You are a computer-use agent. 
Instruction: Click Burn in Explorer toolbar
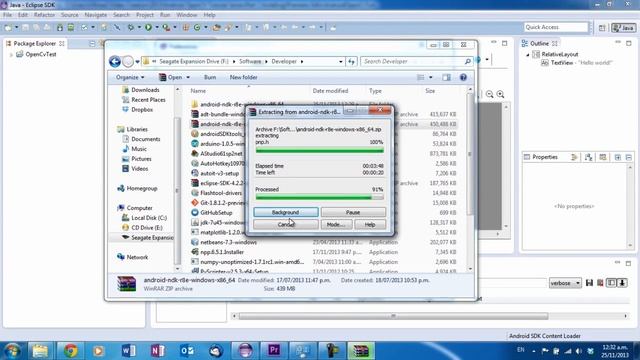point(210,77)
